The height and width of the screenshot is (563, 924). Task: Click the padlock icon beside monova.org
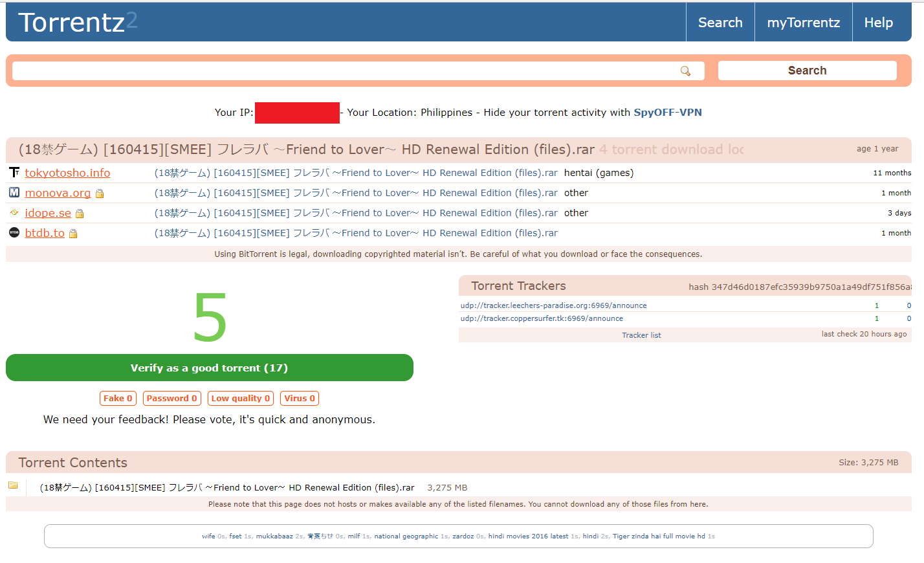(x=100, y=193)
